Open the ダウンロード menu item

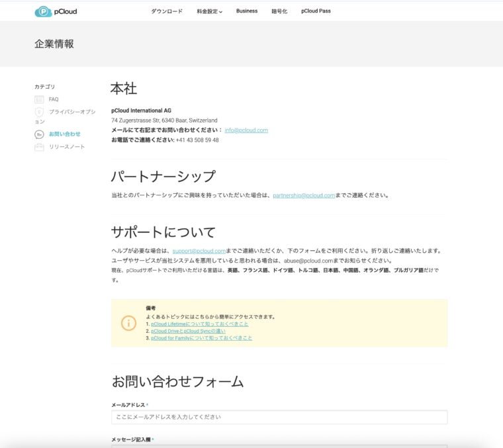(x=167, y=11)
